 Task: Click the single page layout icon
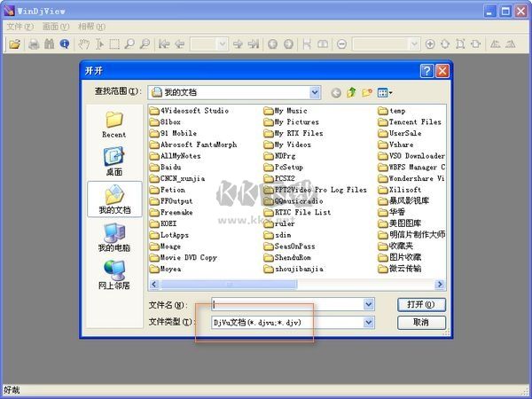[307, 44]
